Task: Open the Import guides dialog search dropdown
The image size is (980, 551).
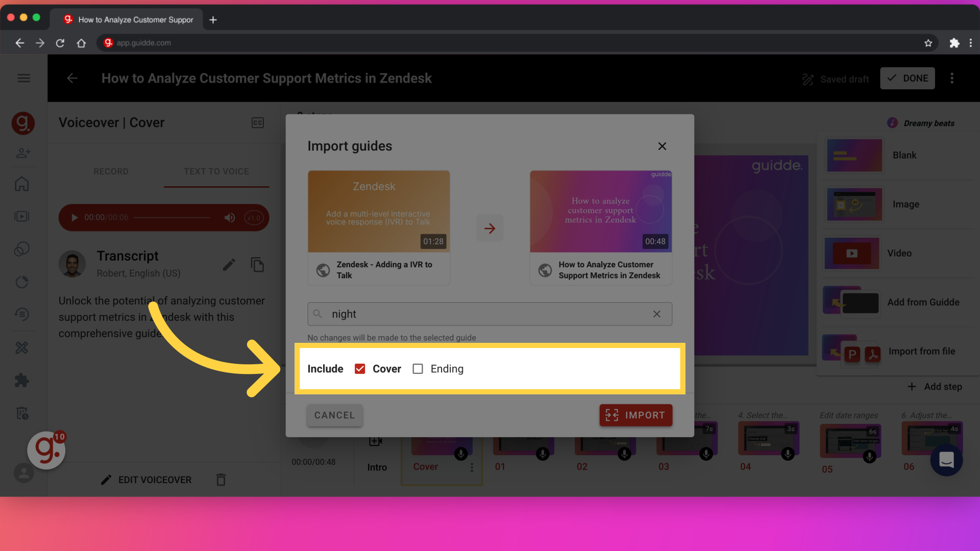Action: [x=489, y=314]
